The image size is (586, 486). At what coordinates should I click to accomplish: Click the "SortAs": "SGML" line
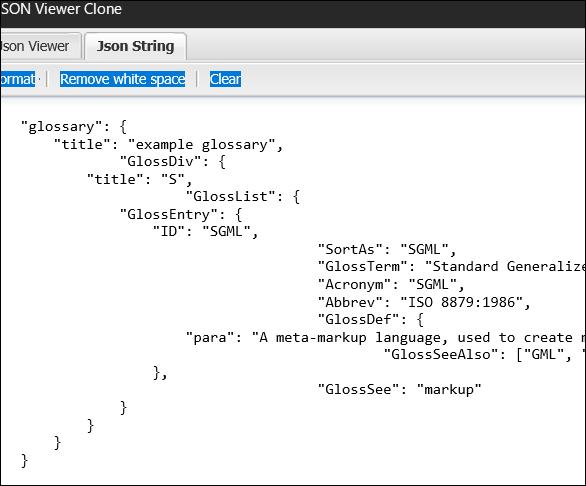387,249
